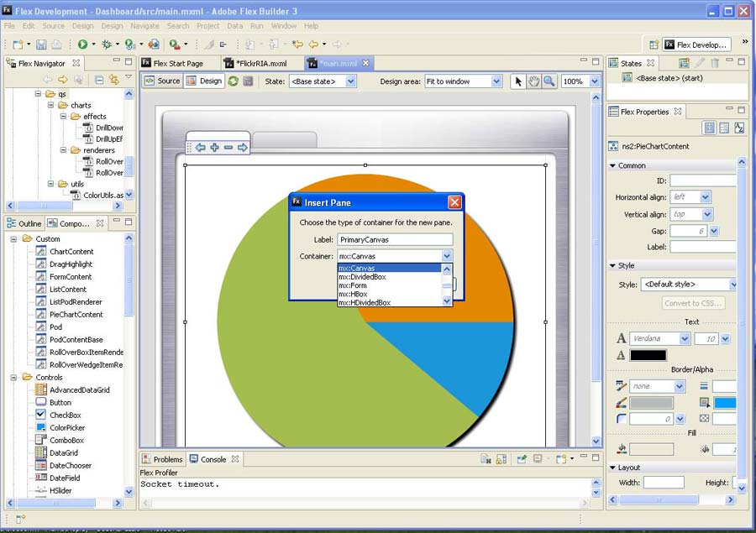Switch editor to Source mode
Viewport: 756px width, 533px height.
(x=162, y=81)
